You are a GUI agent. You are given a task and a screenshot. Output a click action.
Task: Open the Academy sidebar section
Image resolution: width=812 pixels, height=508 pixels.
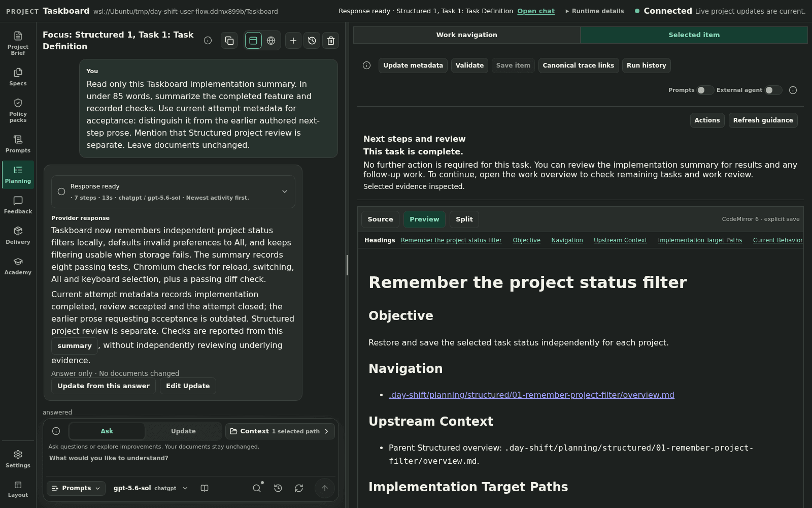click(x=18, y=266)
